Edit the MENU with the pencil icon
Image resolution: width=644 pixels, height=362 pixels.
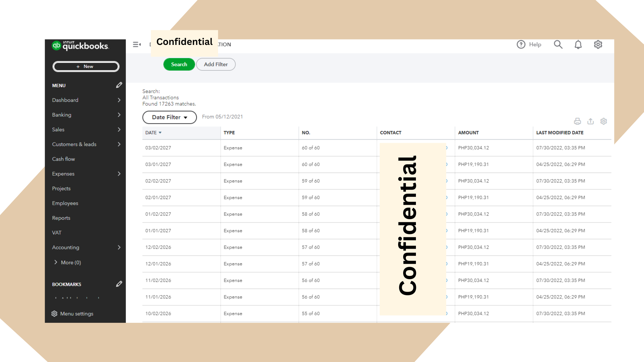click(x=119, y=85)
